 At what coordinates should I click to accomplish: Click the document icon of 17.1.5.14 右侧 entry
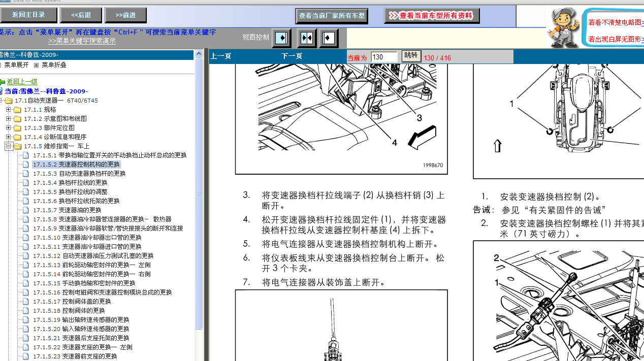click(25, 274)
